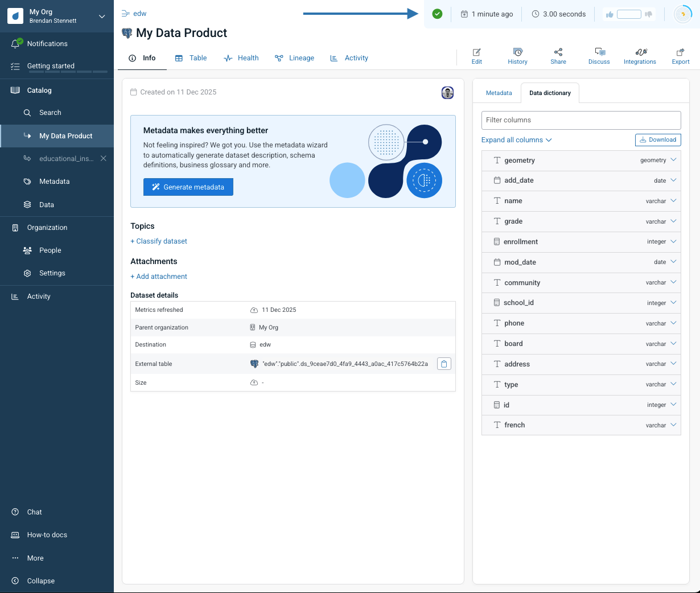Expand all columns in data dictionary
Screen dimensions: 700x593
(x=516, y=140)
